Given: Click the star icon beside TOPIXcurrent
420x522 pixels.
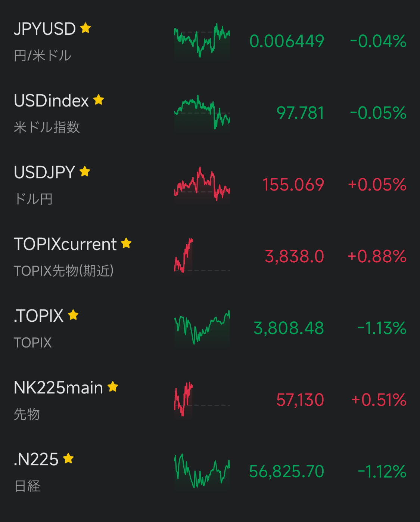Looking at the screenshot, I should 126,243.
